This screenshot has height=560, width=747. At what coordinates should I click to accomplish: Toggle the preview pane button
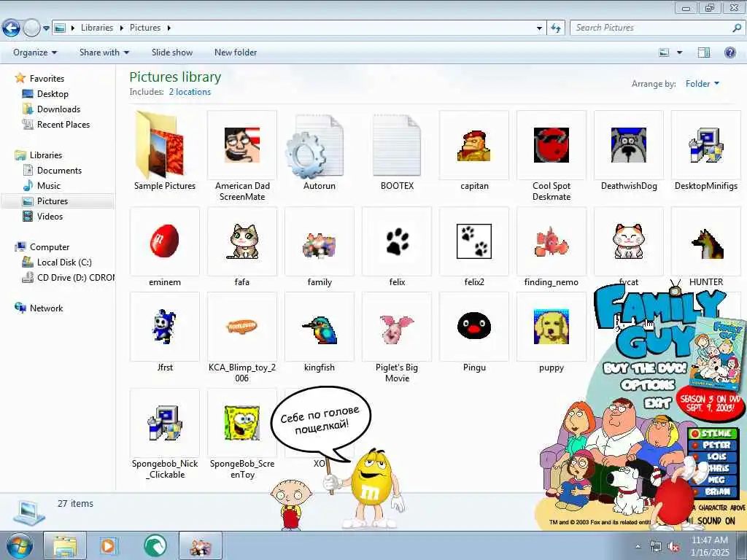pyautogui.click(x=704, y=52)
